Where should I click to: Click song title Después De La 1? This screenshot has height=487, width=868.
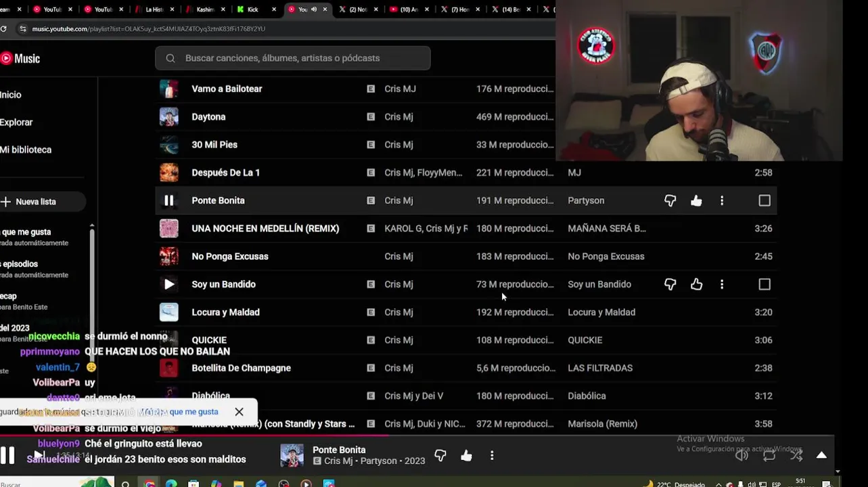click(x=226, y=172)
